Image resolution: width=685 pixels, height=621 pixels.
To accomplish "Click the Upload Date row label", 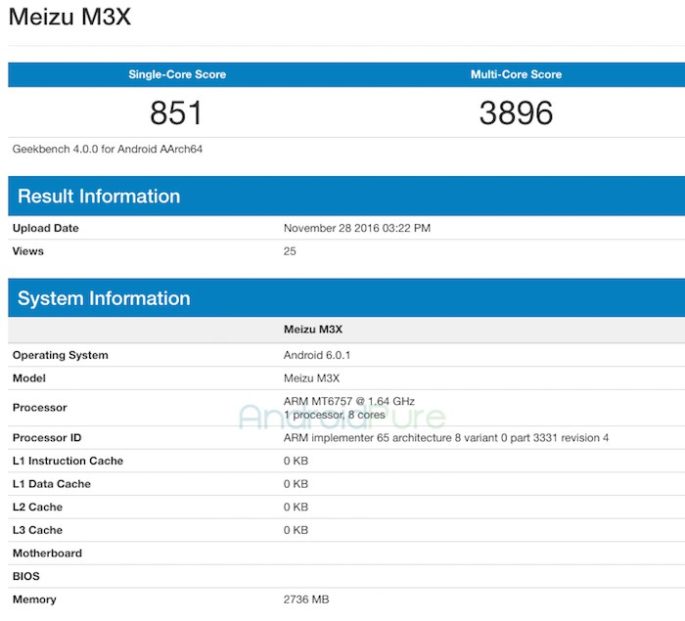I will coord(45,228).
